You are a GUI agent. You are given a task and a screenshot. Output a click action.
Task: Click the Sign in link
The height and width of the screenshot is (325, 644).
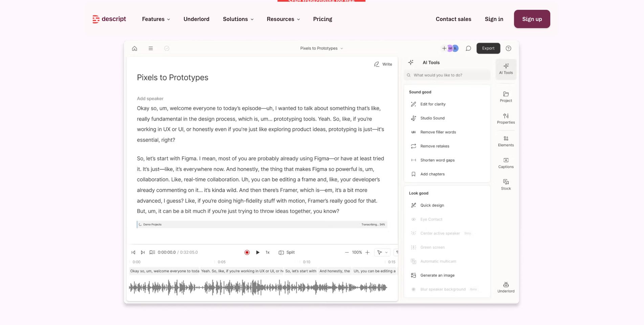(x=494, y=19)
